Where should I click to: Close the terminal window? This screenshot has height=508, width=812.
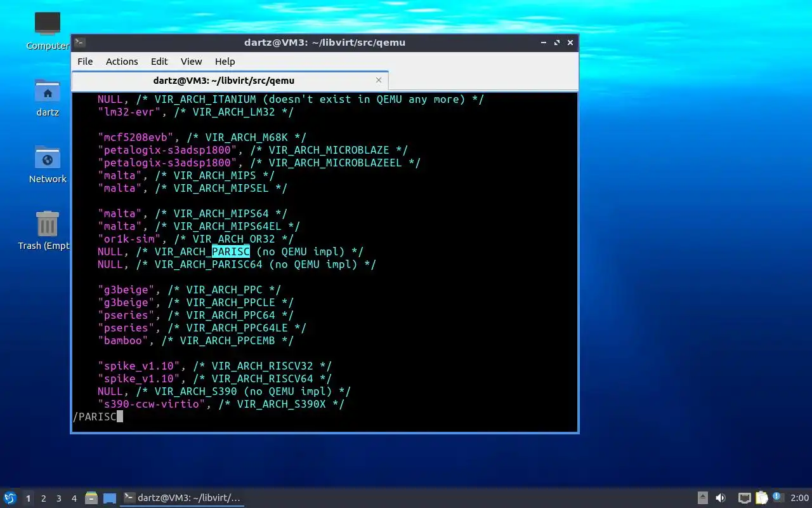click(x=570, y=43)
